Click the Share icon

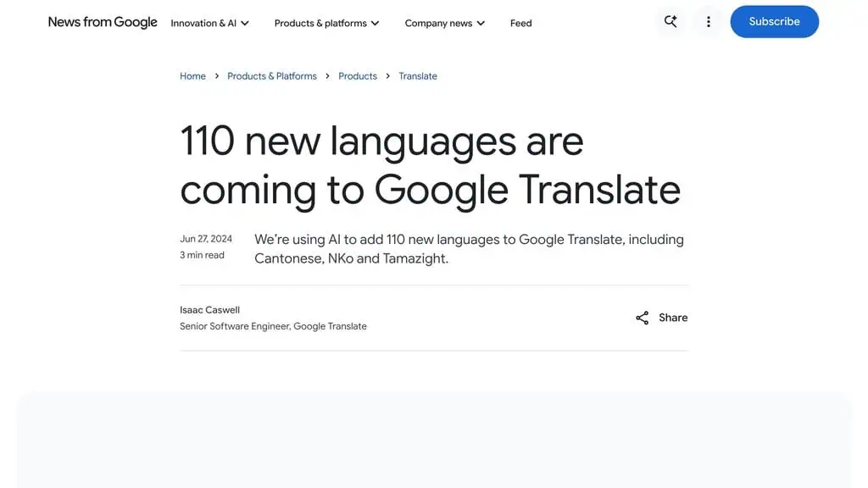coord(642,318)
